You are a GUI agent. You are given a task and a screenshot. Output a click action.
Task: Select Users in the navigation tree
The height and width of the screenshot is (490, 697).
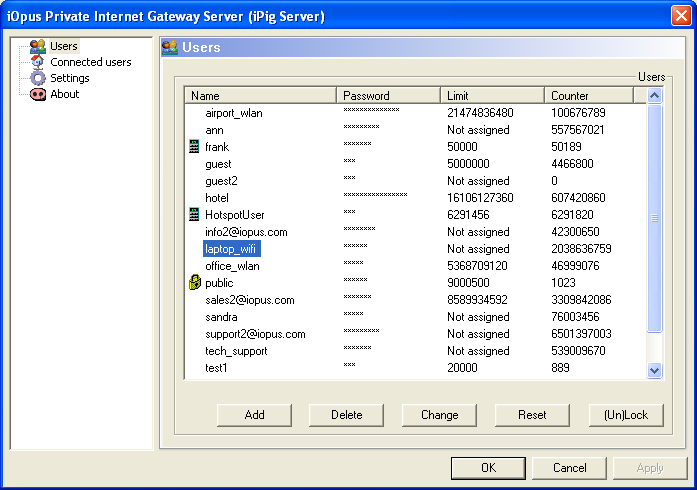coord(64,46)
